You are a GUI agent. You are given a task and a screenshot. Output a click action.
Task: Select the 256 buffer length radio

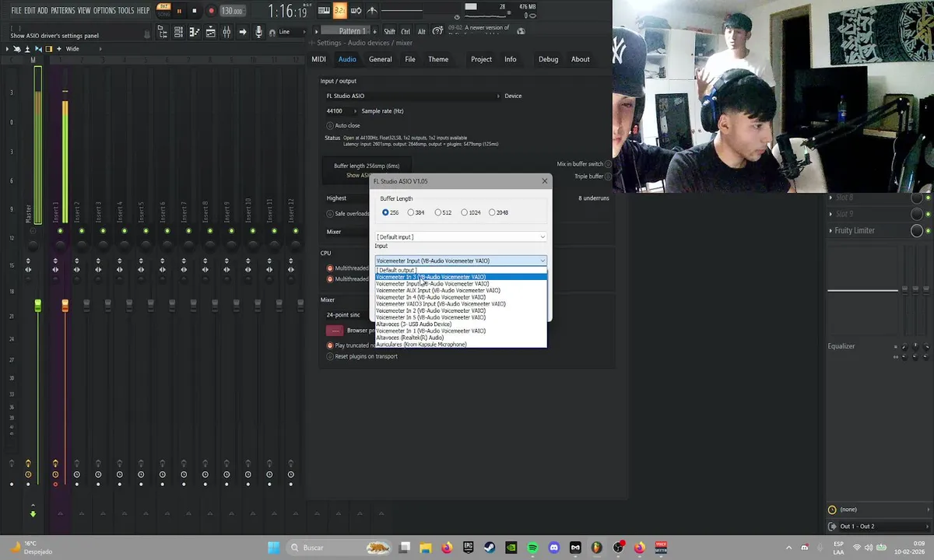click(385, 212)
